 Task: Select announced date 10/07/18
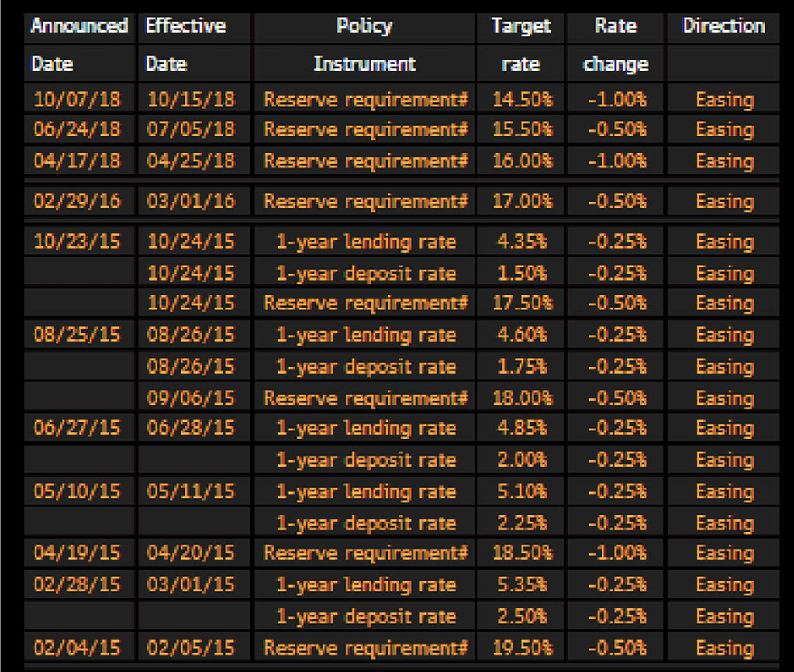pyautogui.click(x=78, y=100)
